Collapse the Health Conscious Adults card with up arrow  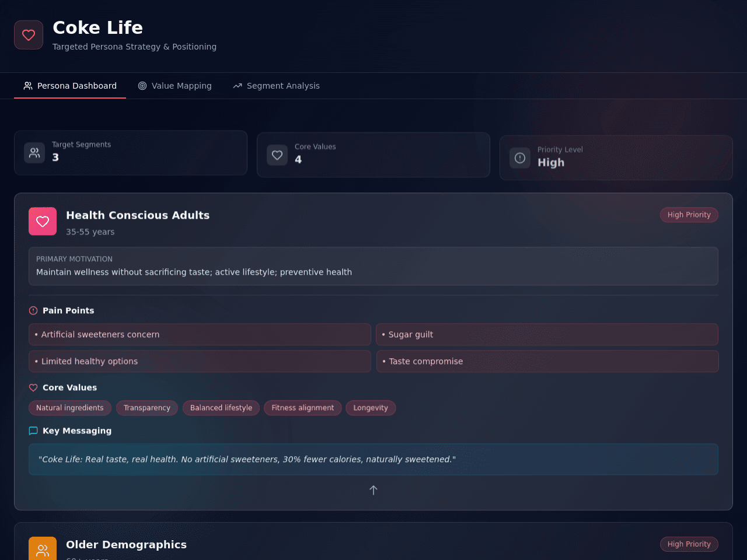click(373, 490)
